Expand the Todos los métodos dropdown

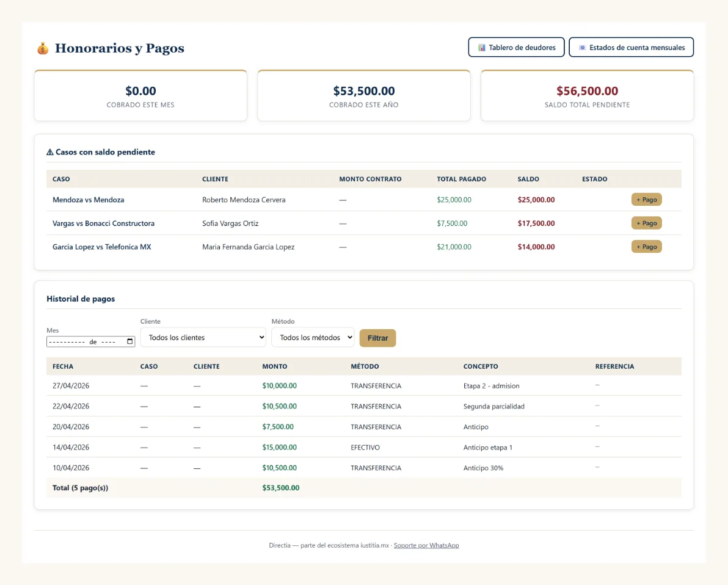click(313, 338)
